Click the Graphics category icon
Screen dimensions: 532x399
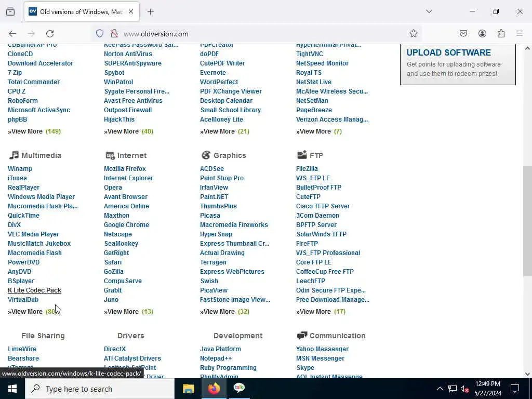click(x=206, y=155)
